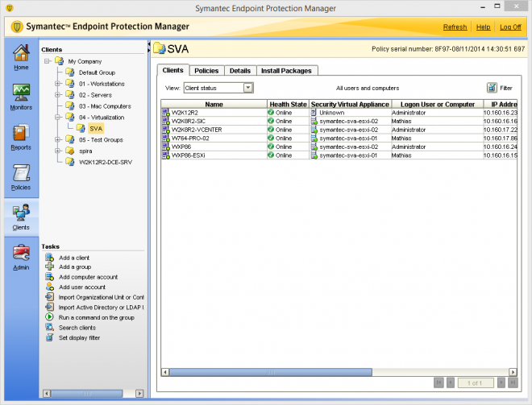Screen dimensions: 532x405
Task: Open the Home page icon
Action: pyautogui.click(x=21, y=54)
